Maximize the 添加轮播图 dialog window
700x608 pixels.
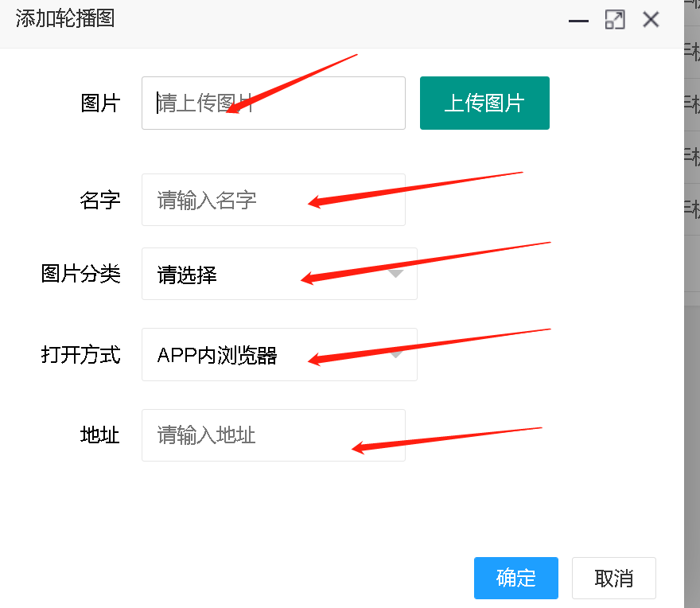(x=614, y=20)
